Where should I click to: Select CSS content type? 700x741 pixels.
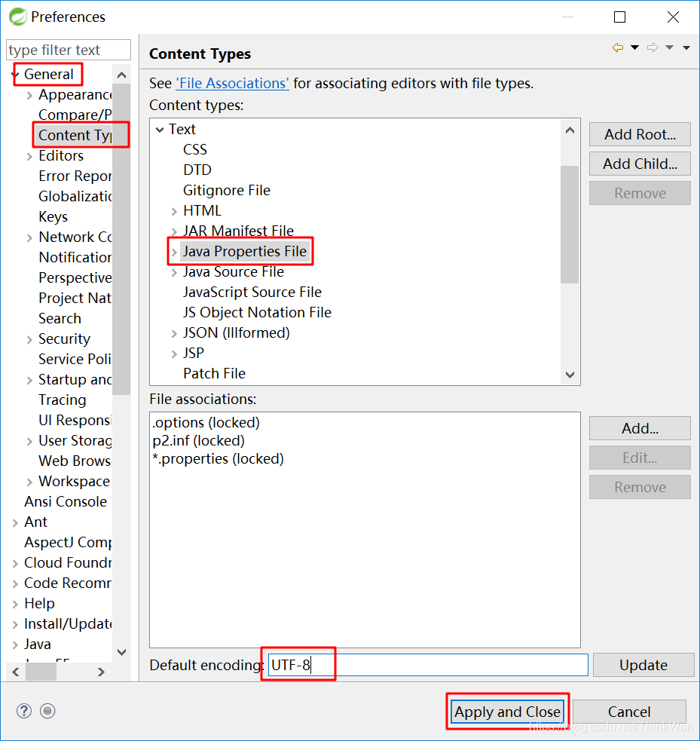(x=195, y=149)
